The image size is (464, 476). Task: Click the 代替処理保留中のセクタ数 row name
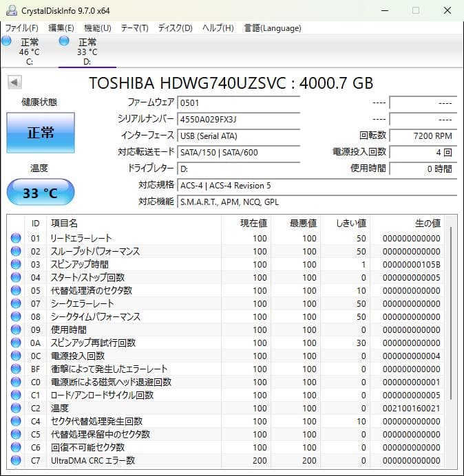pos(101,434)
